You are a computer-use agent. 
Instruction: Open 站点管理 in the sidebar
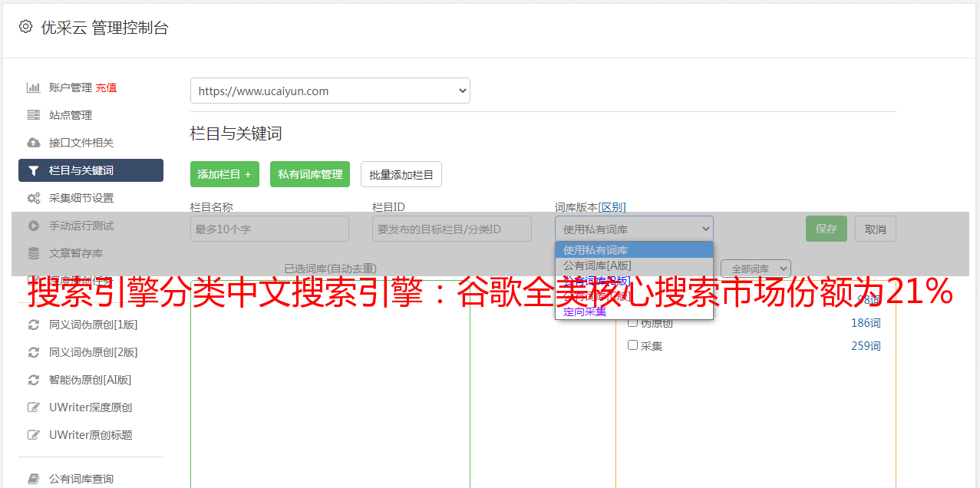[x=71, y=115]
